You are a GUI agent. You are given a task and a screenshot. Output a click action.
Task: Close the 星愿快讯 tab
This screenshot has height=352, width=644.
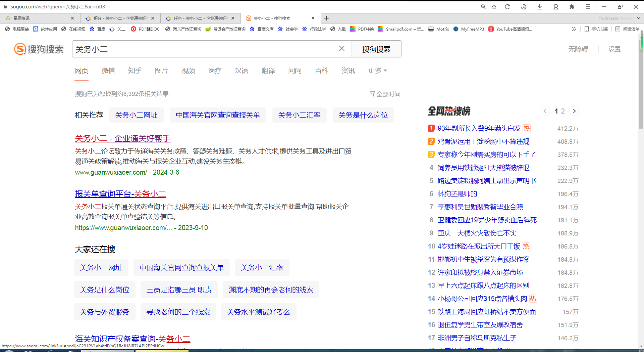(72, 18)
